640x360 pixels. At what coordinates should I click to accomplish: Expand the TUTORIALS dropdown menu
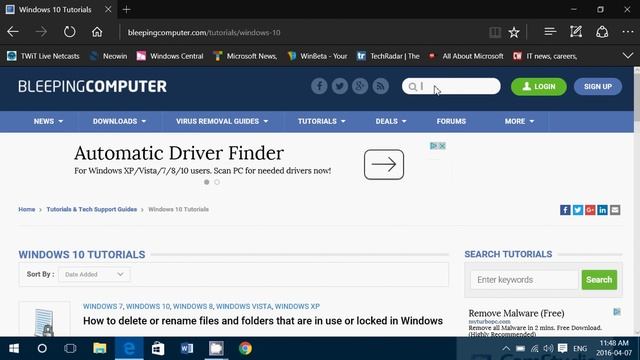(322, 121)
